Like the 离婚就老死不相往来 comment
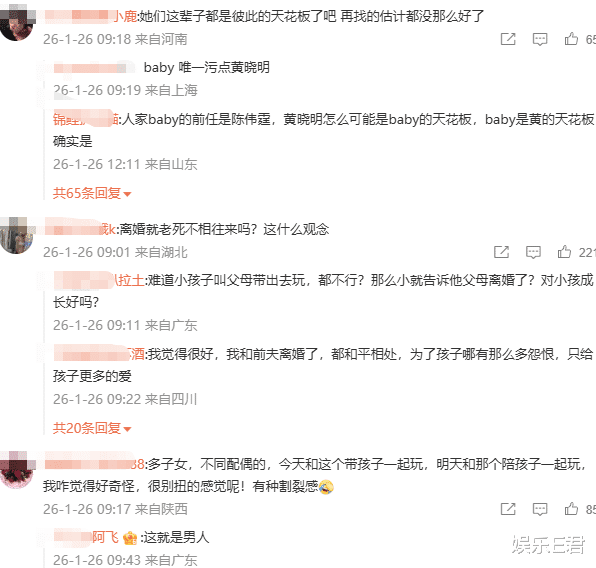The image size is (596, 568). [564, 252]
